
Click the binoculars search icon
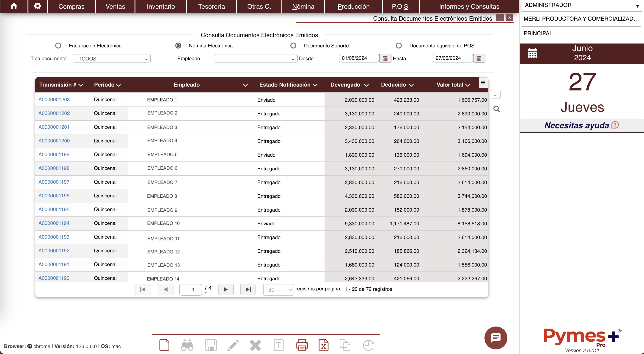tap(187, 345)
